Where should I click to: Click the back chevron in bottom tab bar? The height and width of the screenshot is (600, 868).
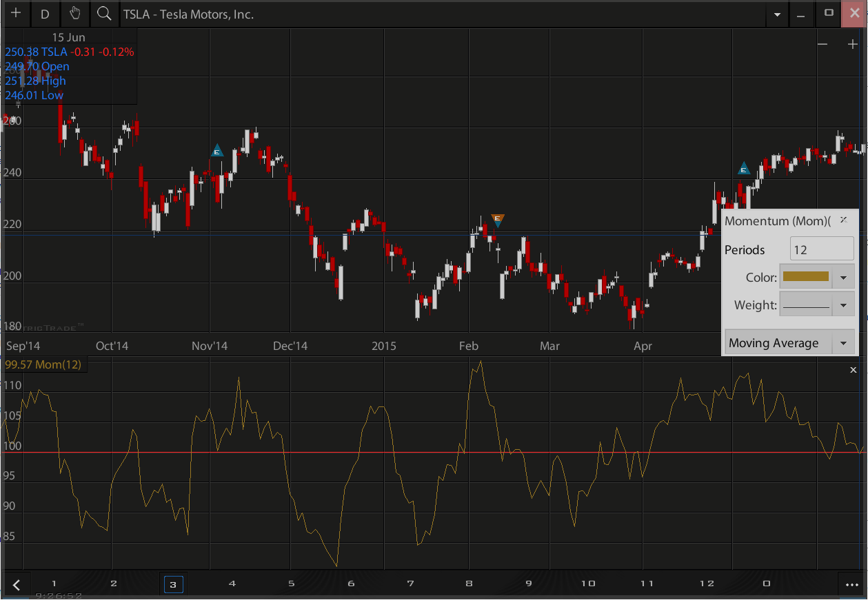pos(17,586)
